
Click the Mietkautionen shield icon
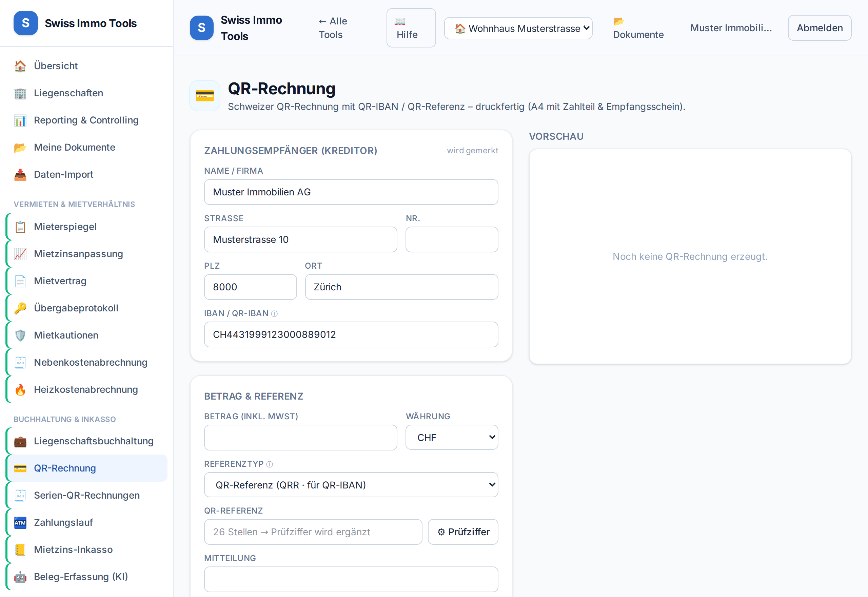pos(20,335)
